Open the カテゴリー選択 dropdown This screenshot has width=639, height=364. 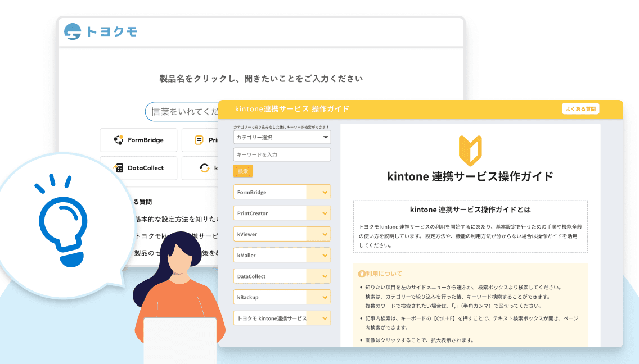282,137
